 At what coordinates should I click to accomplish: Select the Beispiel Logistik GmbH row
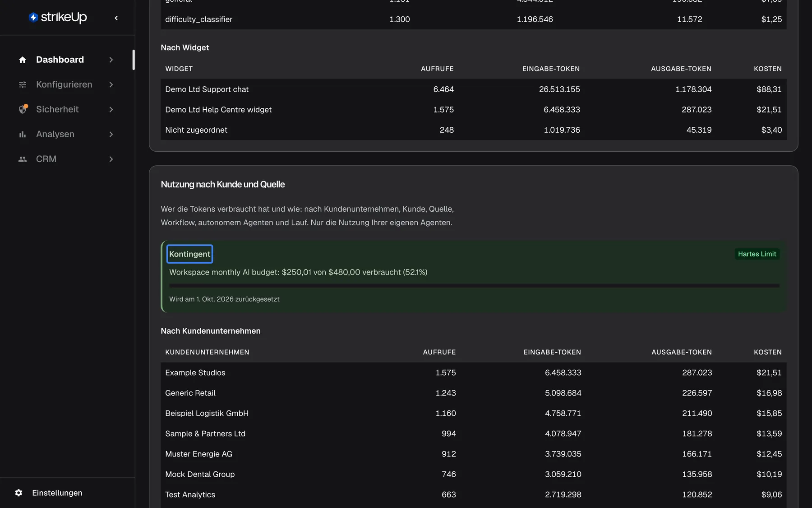click(474, 413)
